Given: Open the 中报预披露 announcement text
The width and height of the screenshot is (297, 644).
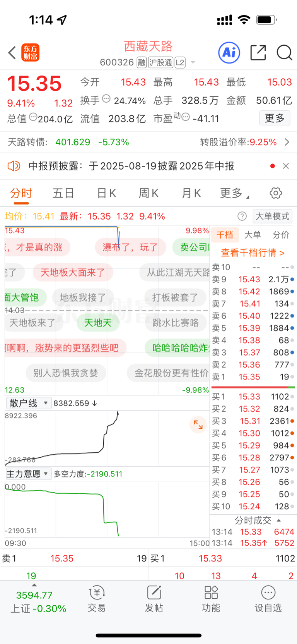Looking at the screenshot, I should coord(131,166).
